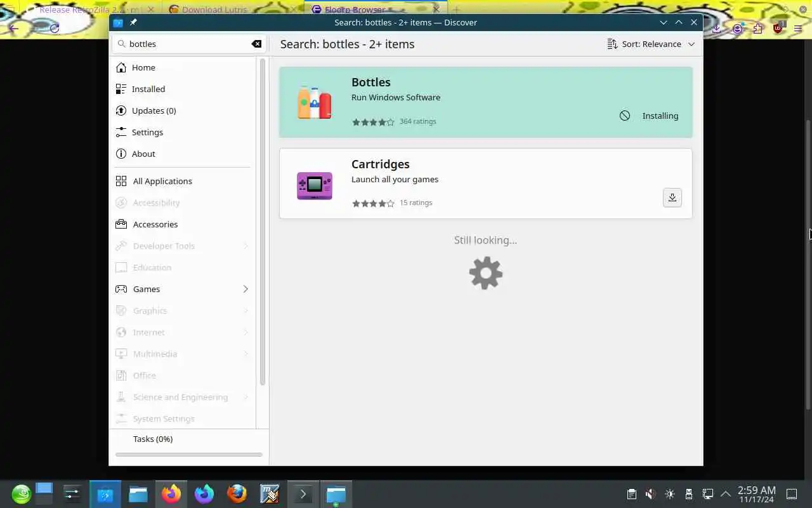Click the Updates arrow icon

click(x=121, y=110)
